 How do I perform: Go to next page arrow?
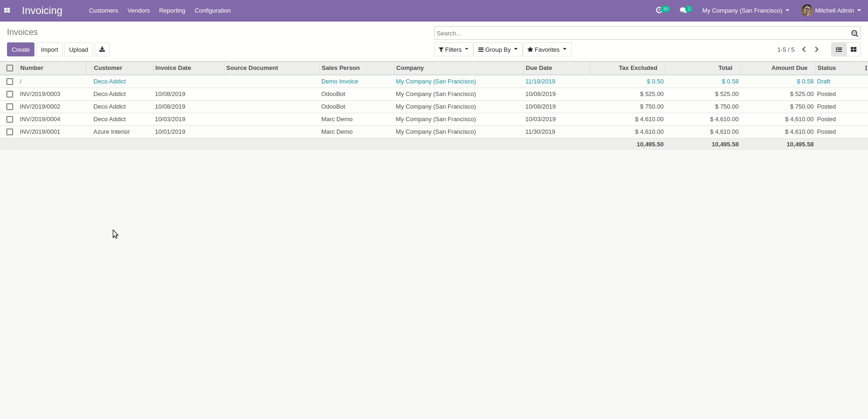817,49
